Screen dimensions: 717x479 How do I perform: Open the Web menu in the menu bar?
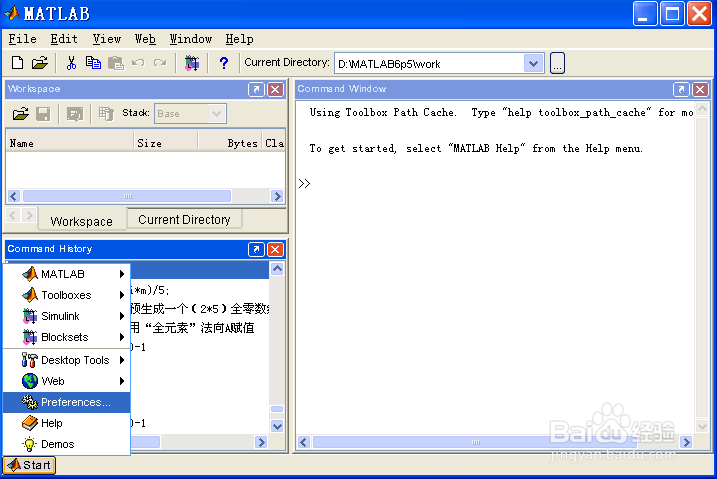coord(145,39)
